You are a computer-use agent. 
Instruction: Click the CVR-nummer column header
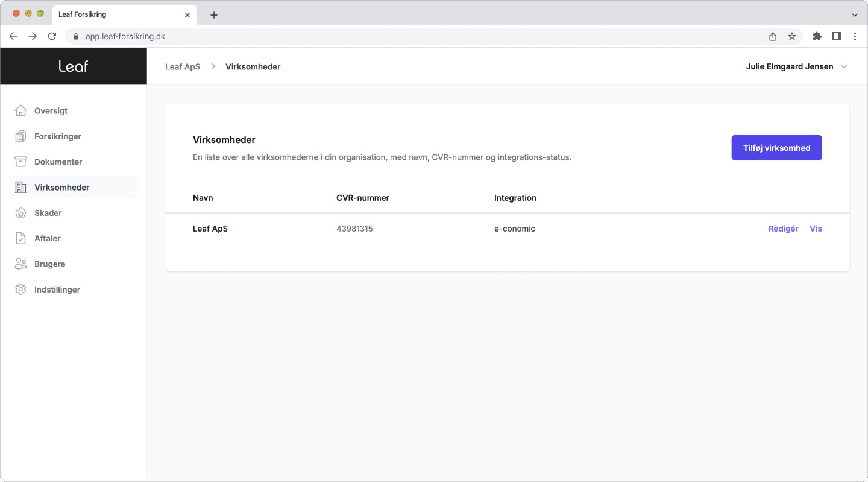[363, 198]
